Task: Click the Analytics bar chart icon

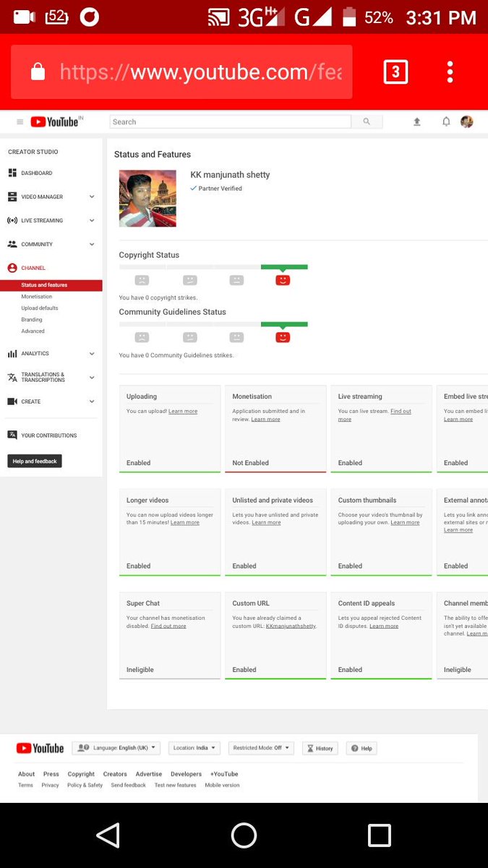Action: pos(12,354)
